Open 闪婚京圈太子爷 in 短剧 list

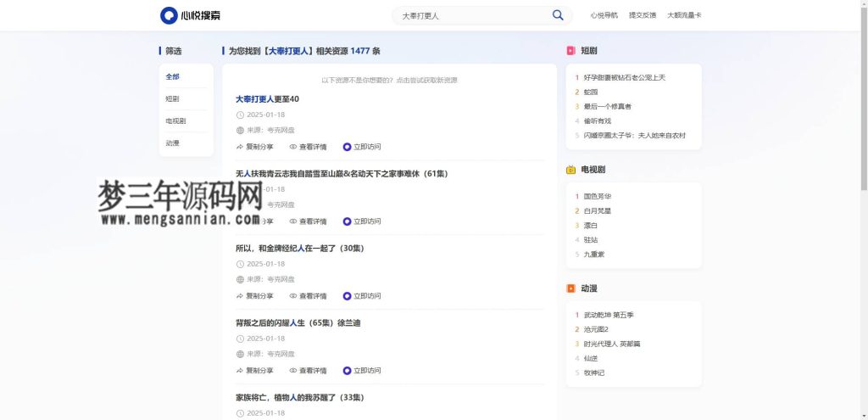coord(634,135)
